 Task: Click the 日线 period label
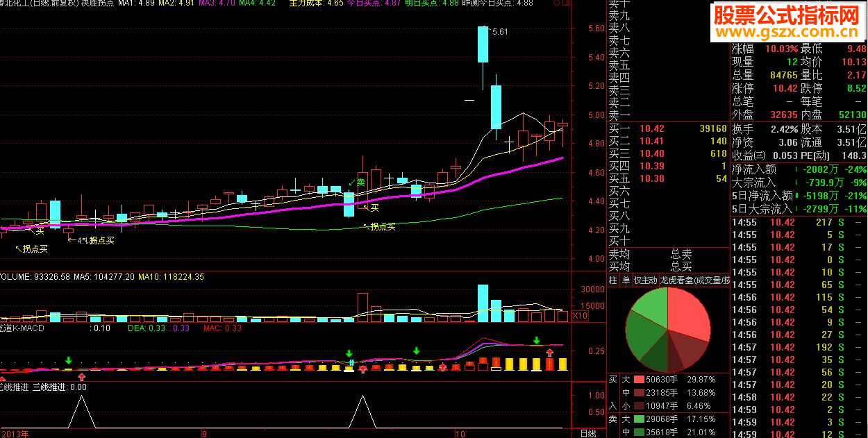(x=587, y=433)
